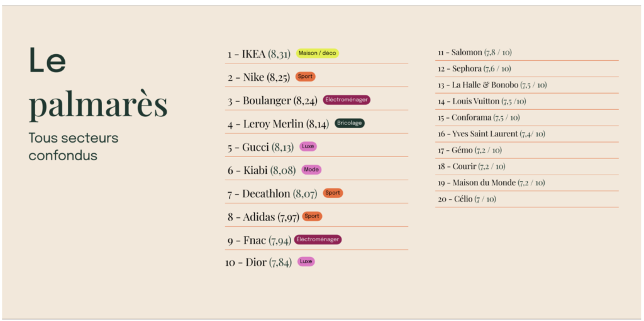The height and width of the screenshot is (321, 644).
Task: Select the 'Tous secteurs confondus' subtitle
Action: coord(74,147)
